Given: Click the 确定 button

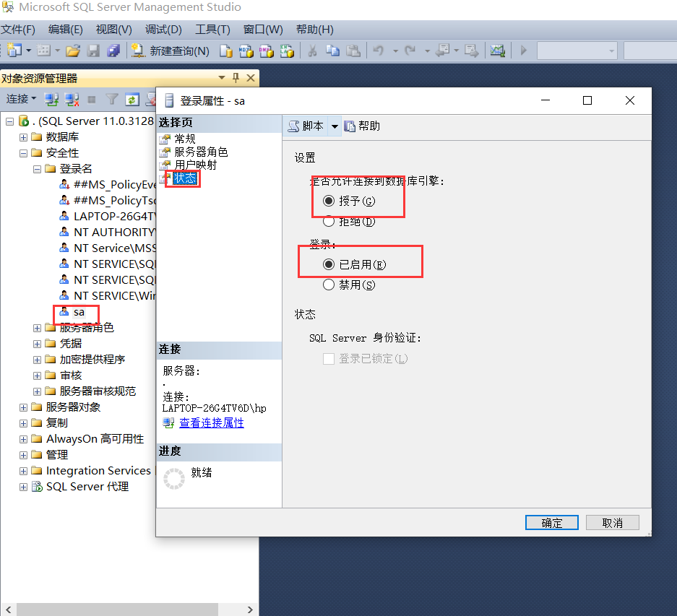Looking at the screenshot, I should click(552, 523).
